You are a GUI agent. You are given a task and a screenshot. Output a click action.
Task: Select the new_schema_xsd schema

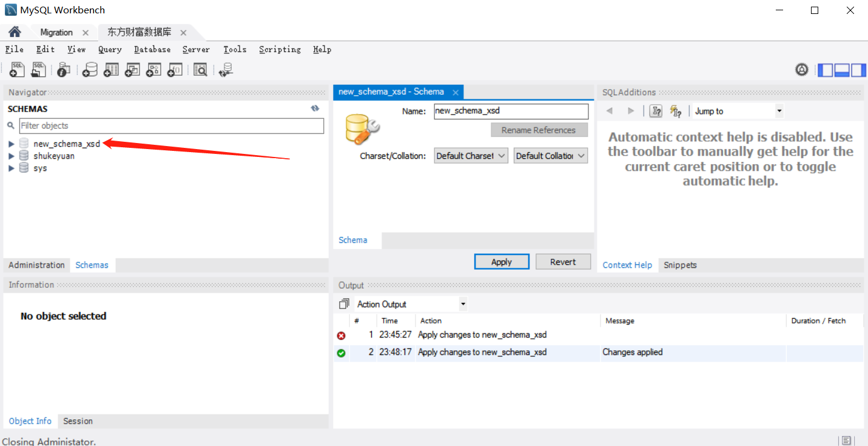tap(67, 144)
